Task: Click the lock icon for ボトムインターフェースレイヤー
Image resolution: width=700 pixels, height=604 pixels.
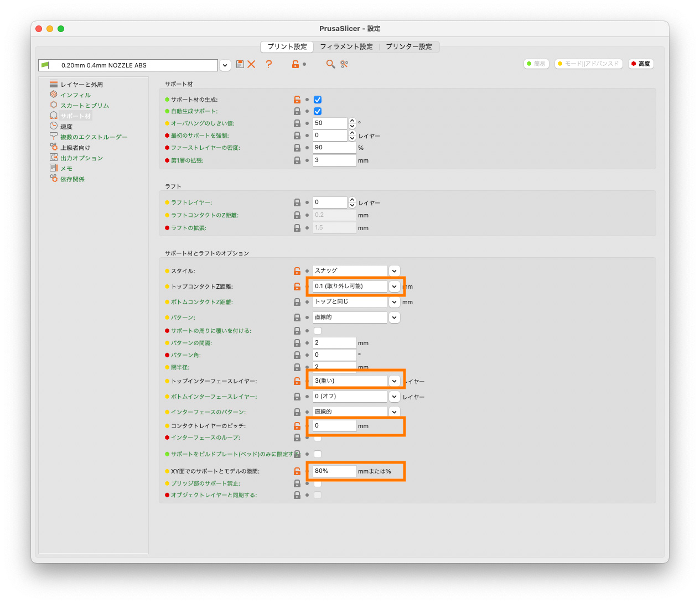Action: [x=297, y=397]
